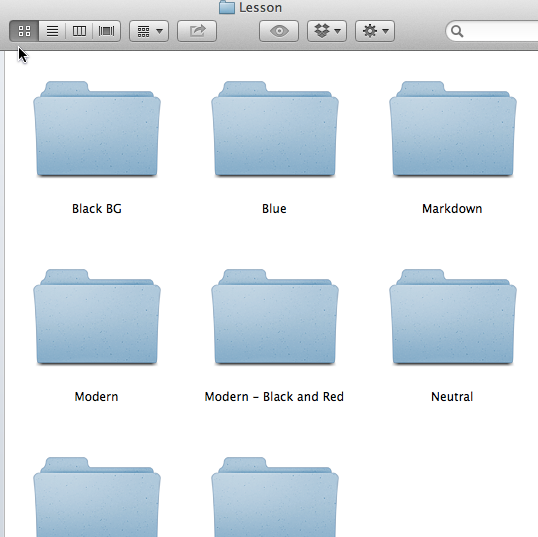Image resolution: width=538 pixels, height=537 pixels.
Task: Select the Modern folder icon
Action: pos(97,317)
